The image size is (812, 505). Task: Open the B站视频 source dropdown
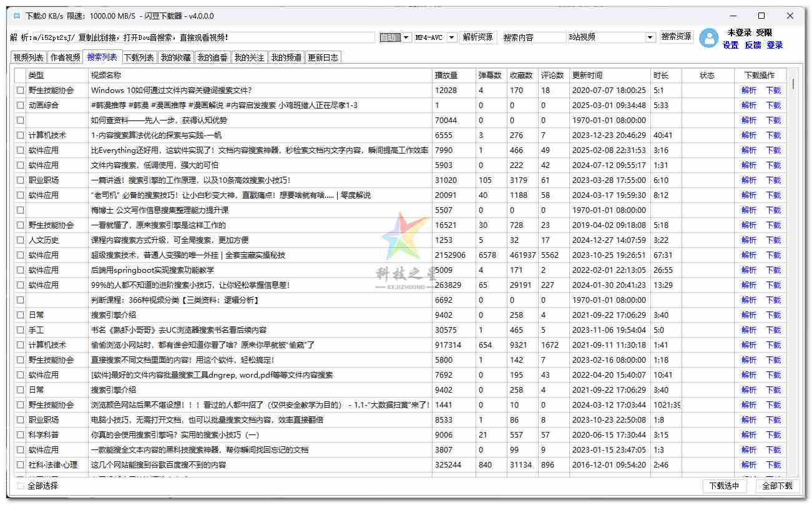[649, 37]
